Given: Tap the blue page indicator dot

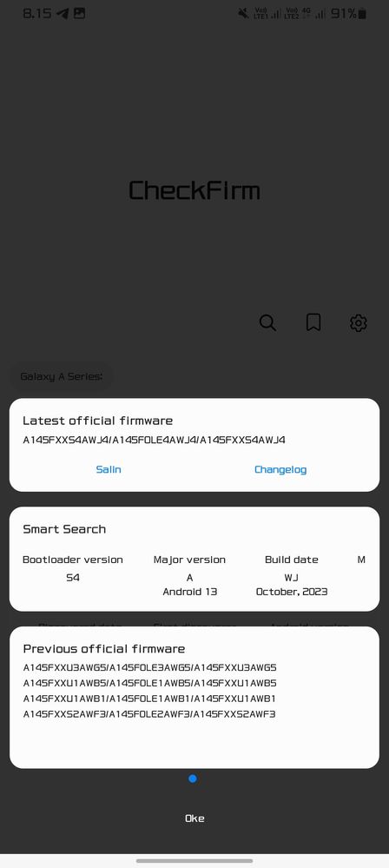Looking at the screenshot, I should tap(193, 779).
